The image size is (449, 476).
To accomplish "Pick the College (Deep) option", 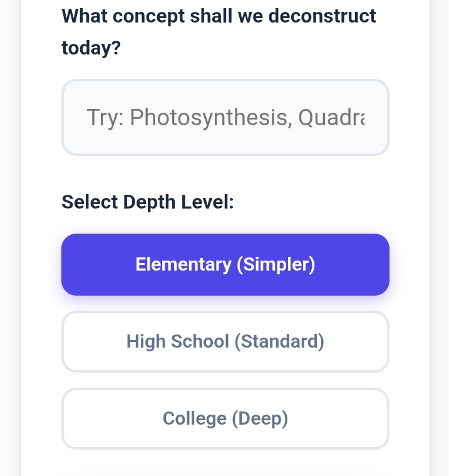I will 225,418.
